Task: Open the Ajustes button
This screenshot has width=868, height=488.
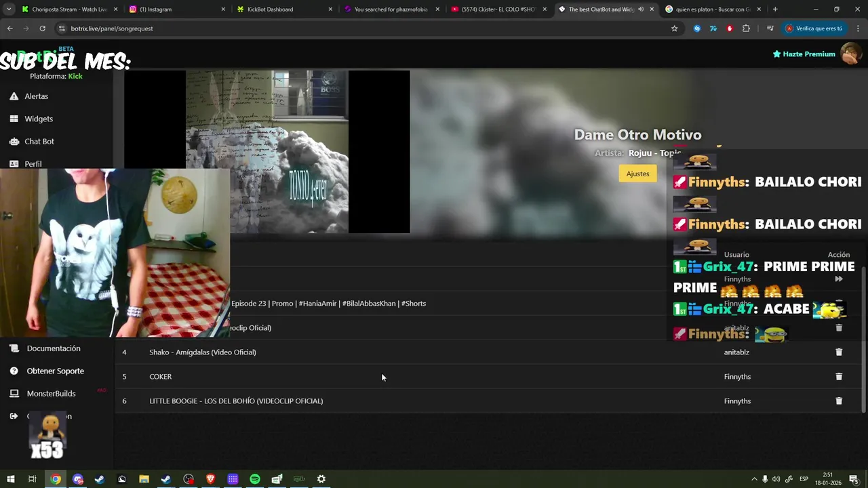Action: (x=637, y=174)
